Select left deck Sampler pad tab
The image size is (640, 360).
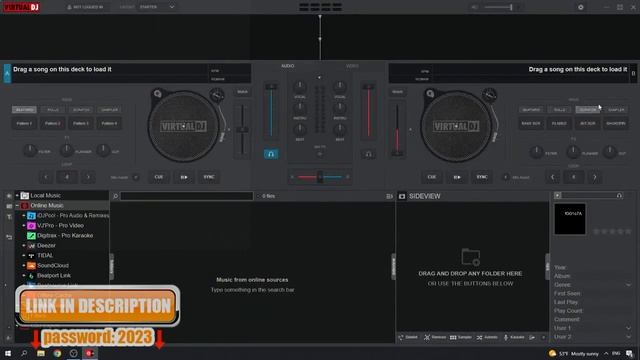(x=109, y=110)
